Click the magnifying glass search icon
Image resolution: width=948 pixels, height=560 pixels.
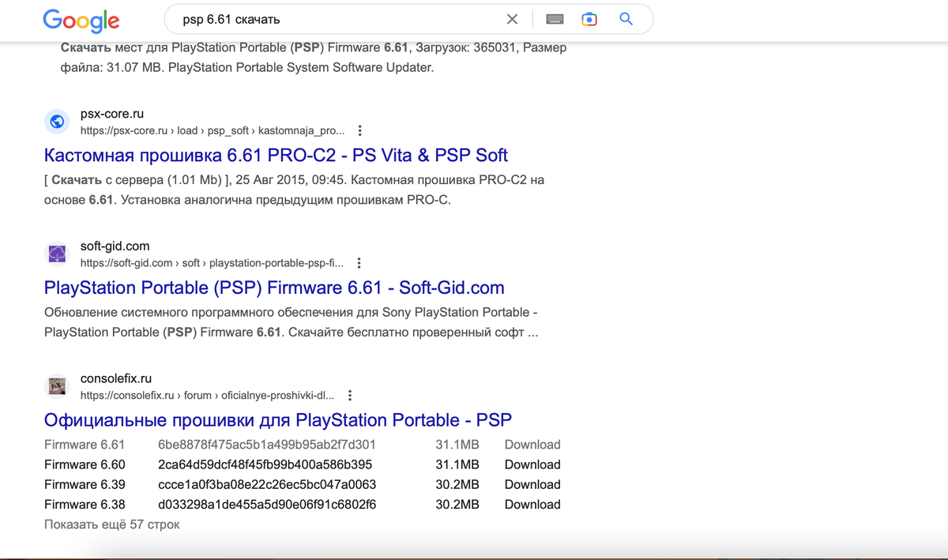[626, 19]
